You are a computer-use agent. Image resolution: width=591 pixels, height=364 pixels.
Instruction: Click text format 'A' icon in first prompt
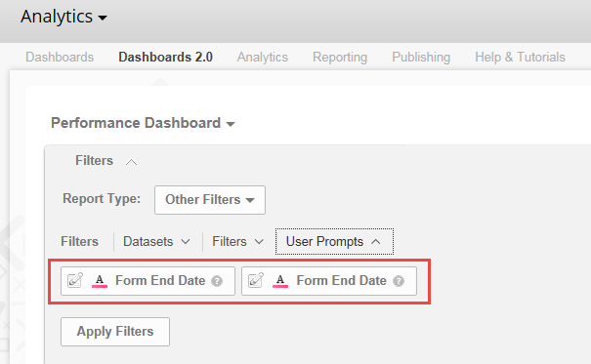point(100,281)
